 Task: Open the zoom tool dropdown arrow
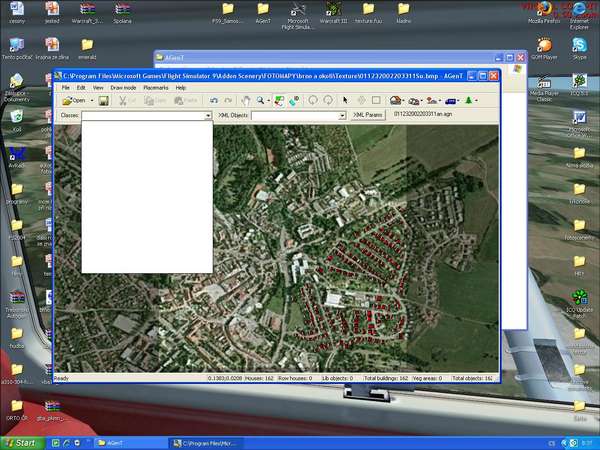(269, 101)
